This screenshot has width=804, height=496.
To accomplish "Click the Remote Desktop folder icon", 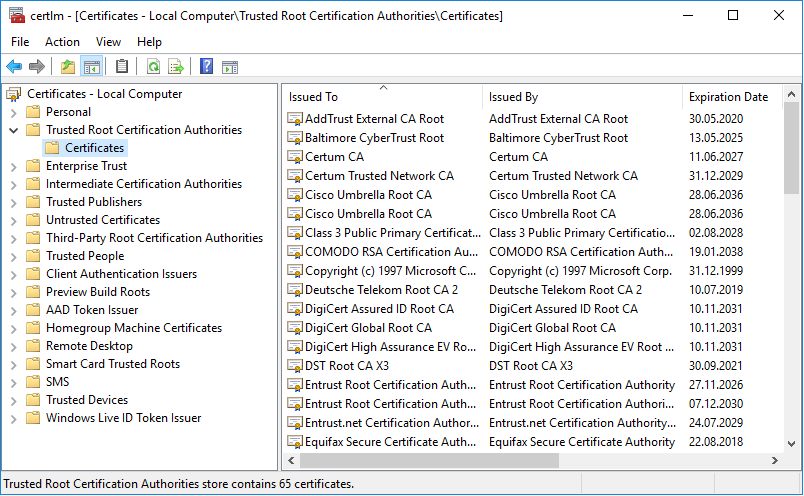I will point(33,346).
